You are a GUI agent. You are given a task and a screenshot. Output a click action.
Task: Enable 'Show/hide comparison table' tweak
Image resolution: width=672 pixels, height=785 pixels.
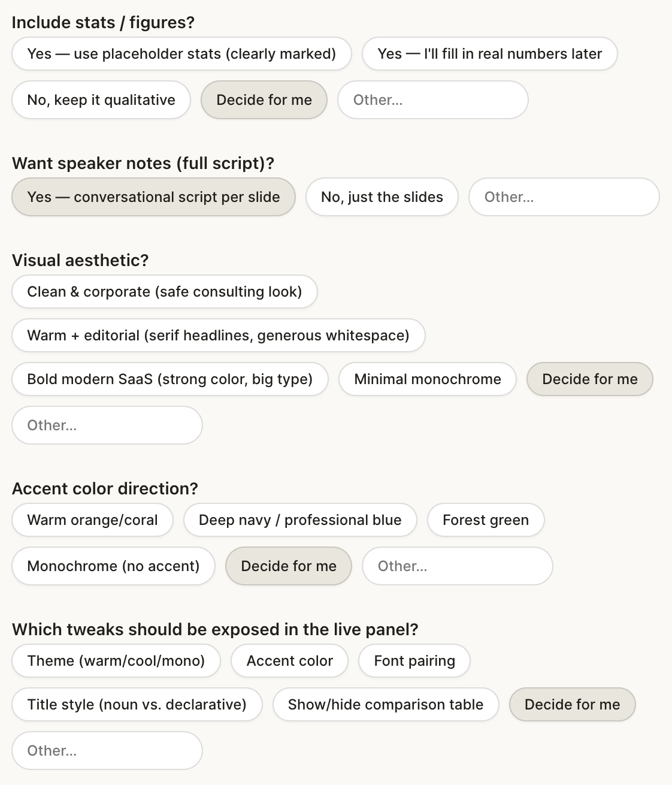coord(386,705)
